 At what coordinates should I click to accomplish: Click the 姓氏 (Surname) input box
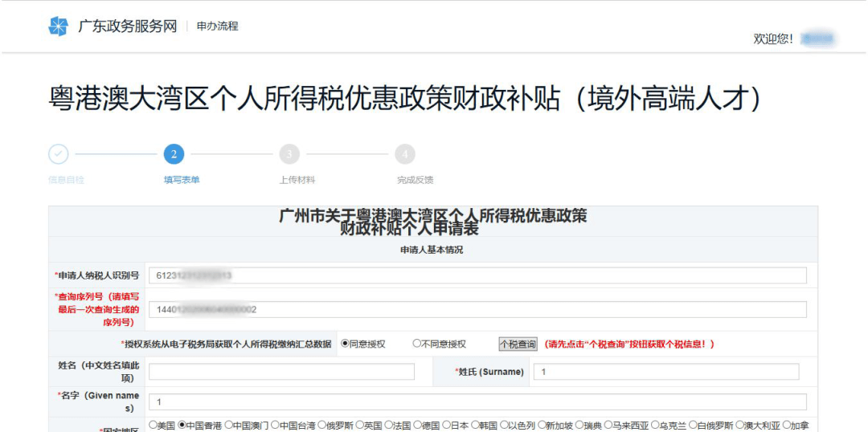[666, 372]
